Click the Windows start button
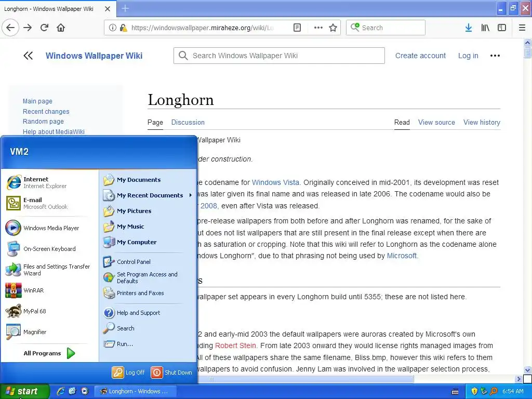The image size is (532, 399). click(25, 391)
